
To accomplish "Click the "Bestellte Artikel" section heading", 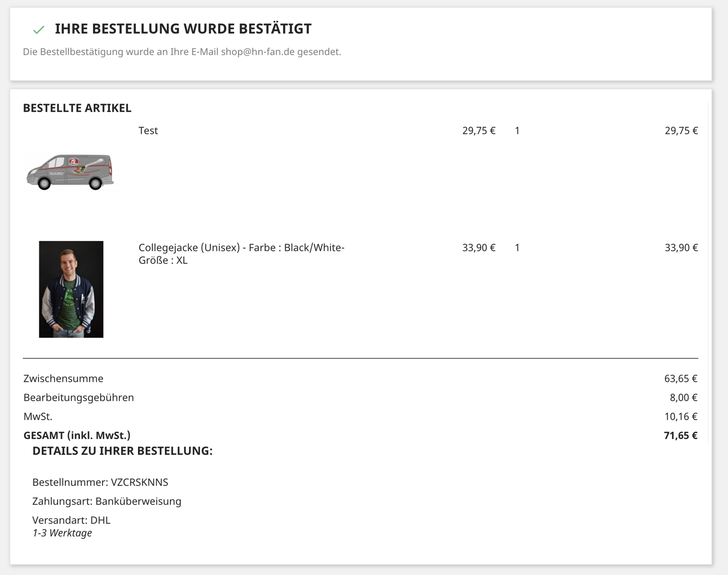I will click(x=77, y=108).
